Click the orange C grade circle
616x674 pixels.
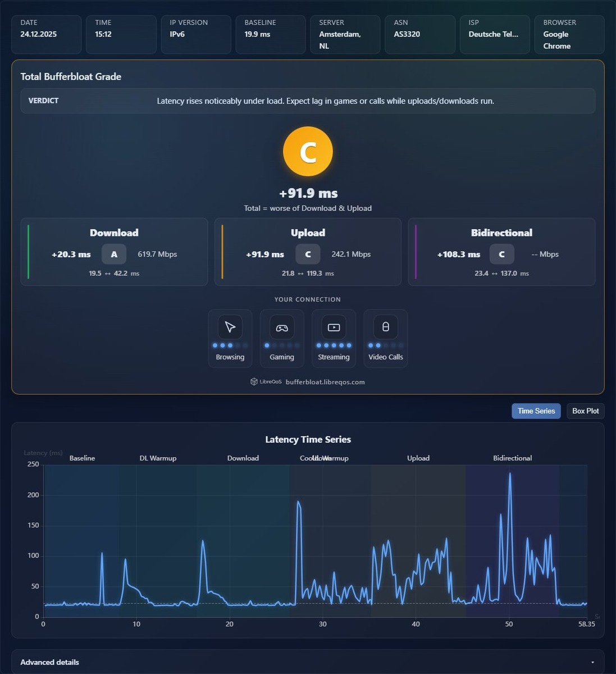point(308,152)
